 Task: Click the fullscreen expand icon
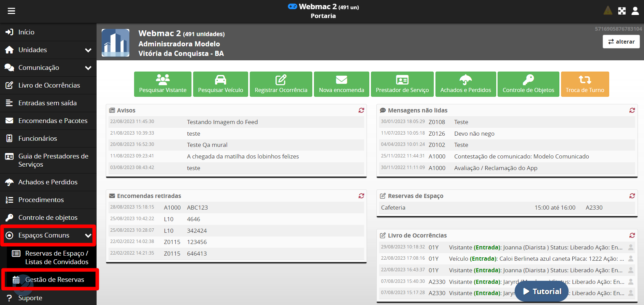click(x=622, y=11)
